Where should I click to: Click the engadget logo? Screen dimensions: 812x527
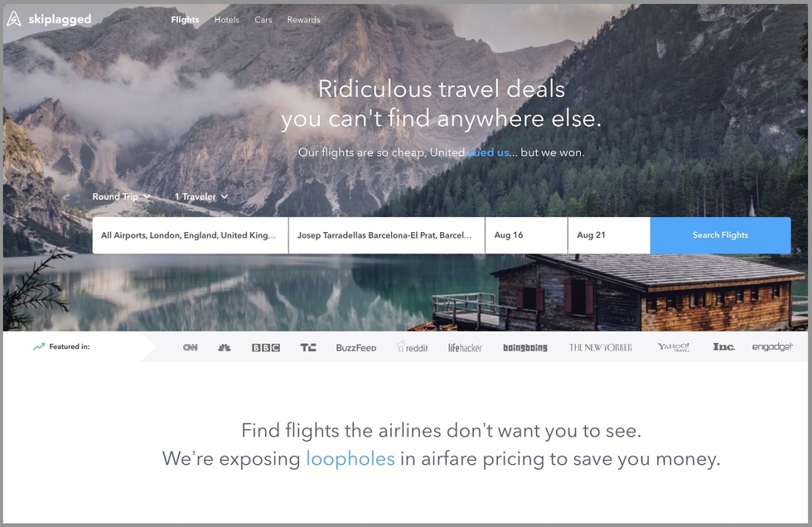click(x=772, y=347)
